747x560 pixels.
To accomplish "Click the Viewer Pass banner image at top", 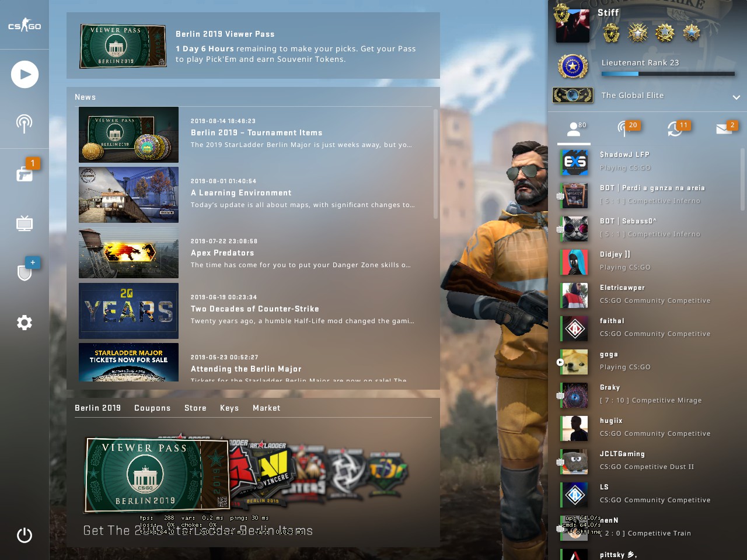I will 123,46.
